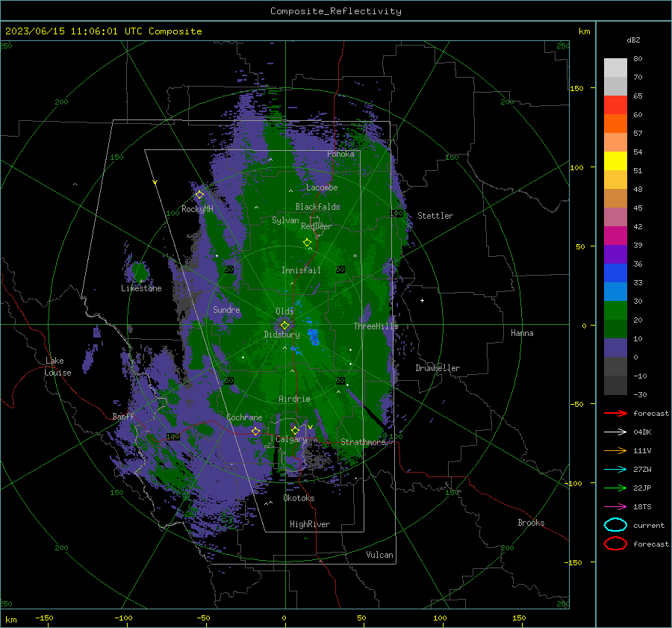Click the Lacombe city label
The width and height of the screenshot is (672, 628).
pos(322,187)
